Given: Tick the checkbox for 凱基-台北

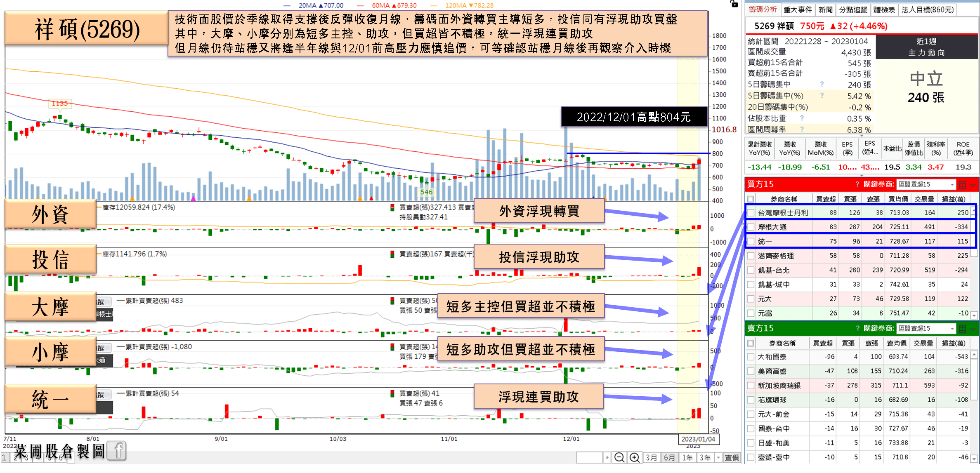Looking at the screenshot, I should [751, 270].
